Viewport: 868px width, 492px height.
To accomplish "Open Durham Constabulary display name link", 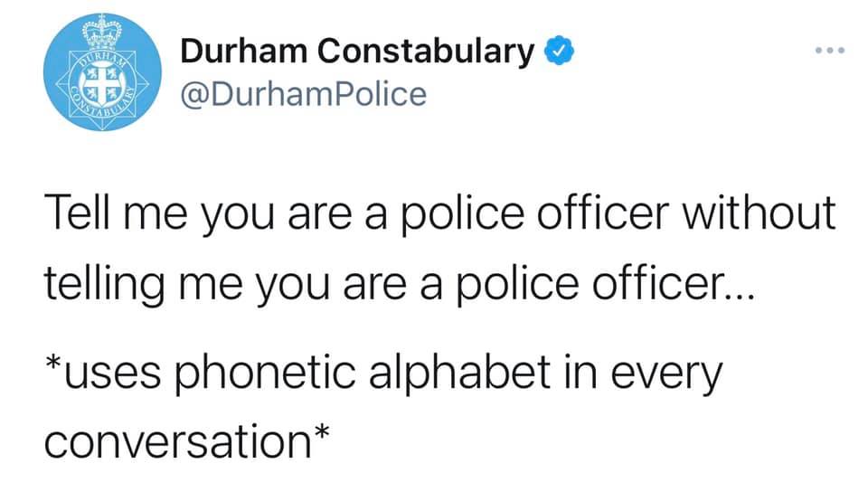I will tap(357, 51).
